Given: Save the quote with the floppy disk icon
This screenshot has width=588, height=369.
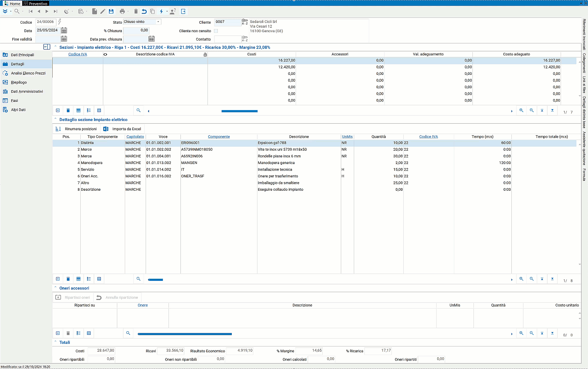Looking at the screenshot, I should click(111, 11).
